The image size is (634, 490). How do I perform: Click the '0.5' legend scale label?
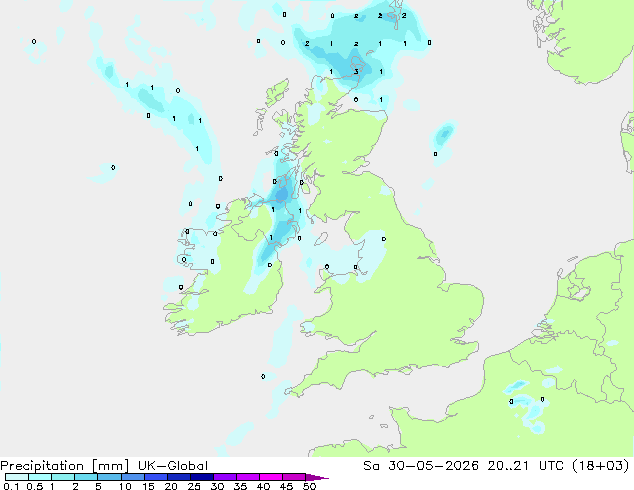(x=34, y=486)
